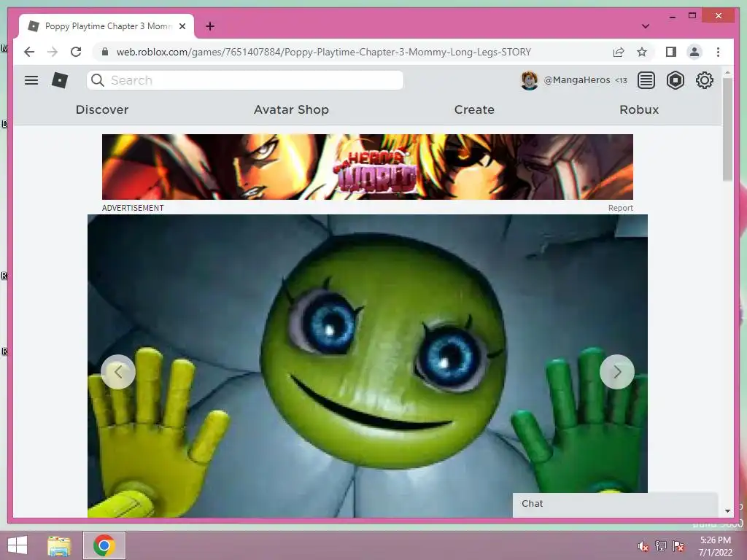Image resolution: width=747 pixels, height=560 pixels.
Task: Open the Roblox settings gear
Action: pos(704,80)
